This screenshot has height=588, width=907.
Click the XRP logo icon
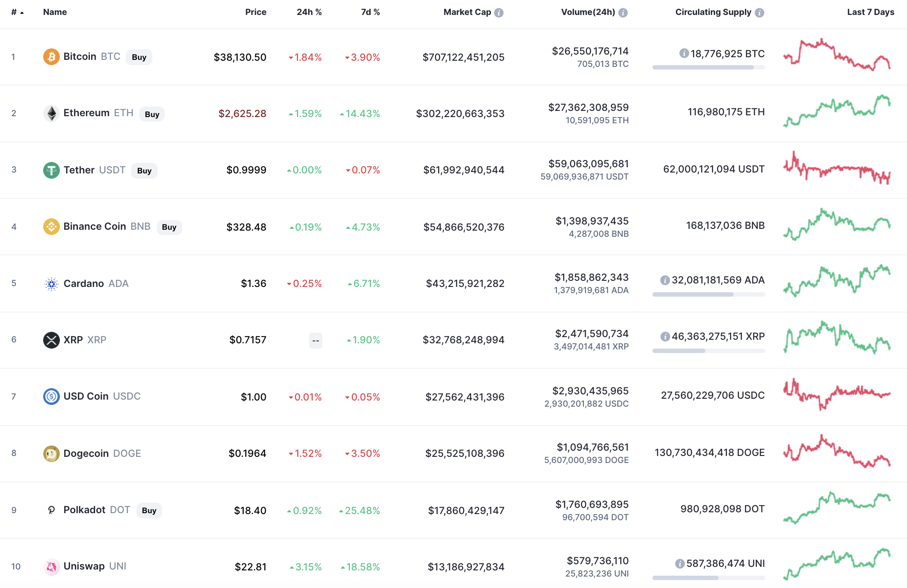coord(51,340)
